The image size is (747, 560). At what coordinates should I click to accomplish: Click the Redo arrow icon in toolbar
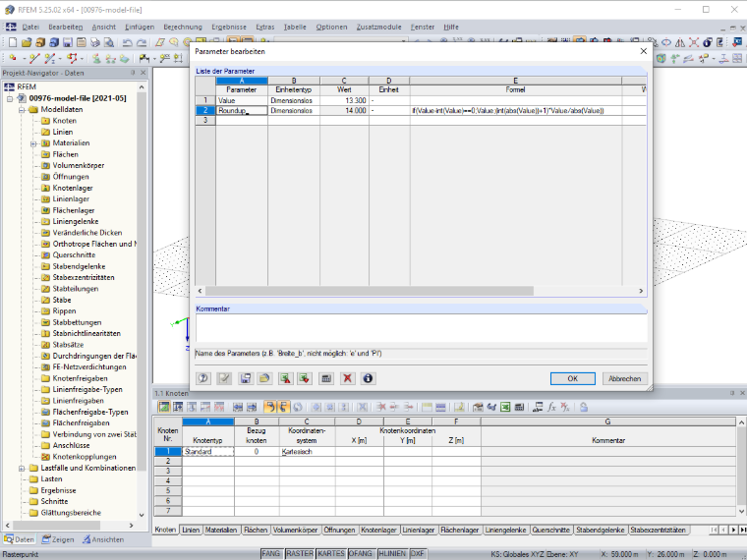[142, 42]
